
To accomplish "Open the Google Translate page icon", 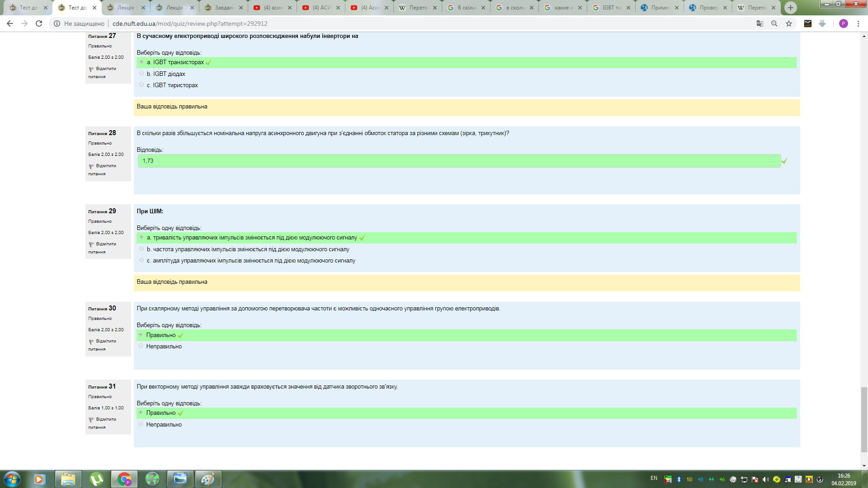I will tap(760, 23).
